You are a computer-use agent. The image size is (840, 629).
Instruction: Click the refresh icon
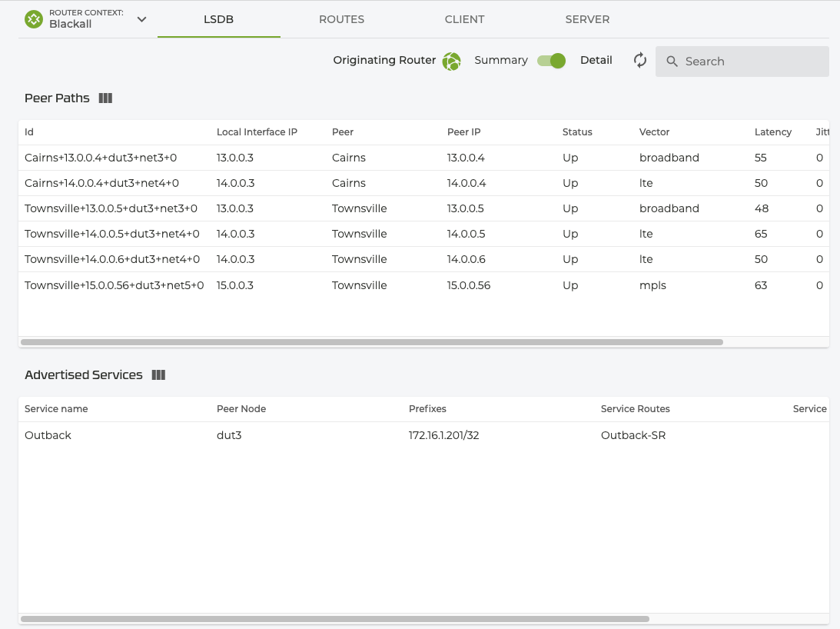click(x=640, y=61)
